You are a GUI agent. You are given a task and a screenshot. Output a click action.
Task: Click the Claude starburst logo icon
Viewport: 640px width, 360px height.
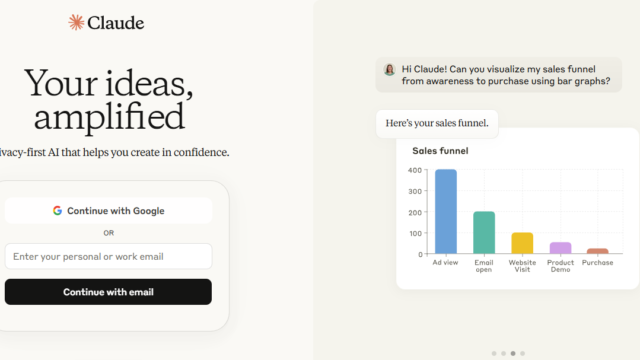tap(76, 22)
